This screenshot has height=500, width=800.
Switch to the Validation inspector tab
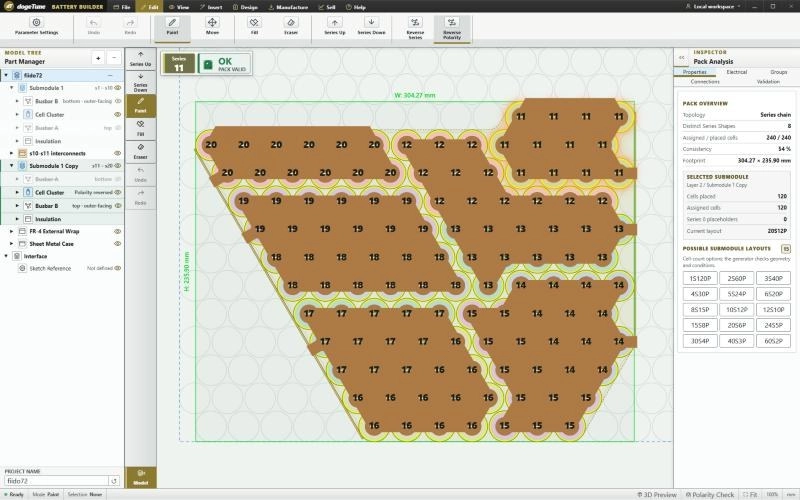[x=768, y=82]
